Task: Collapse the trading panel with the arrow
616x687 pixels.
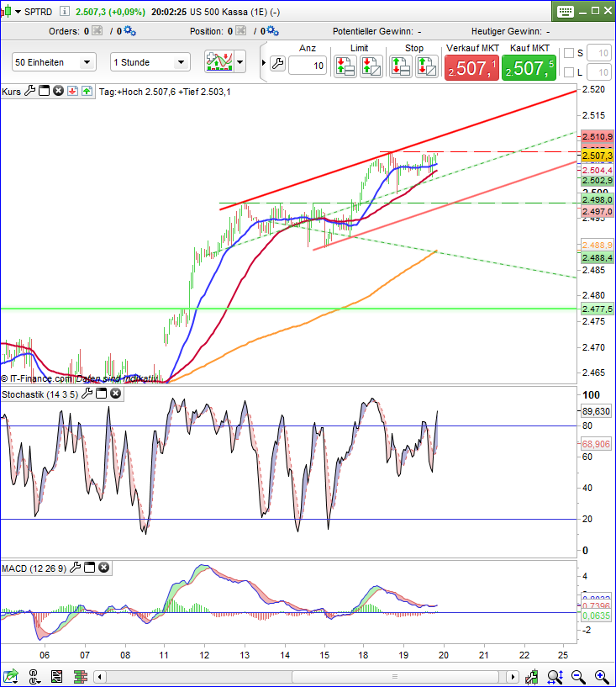Action: coord(264,63)
